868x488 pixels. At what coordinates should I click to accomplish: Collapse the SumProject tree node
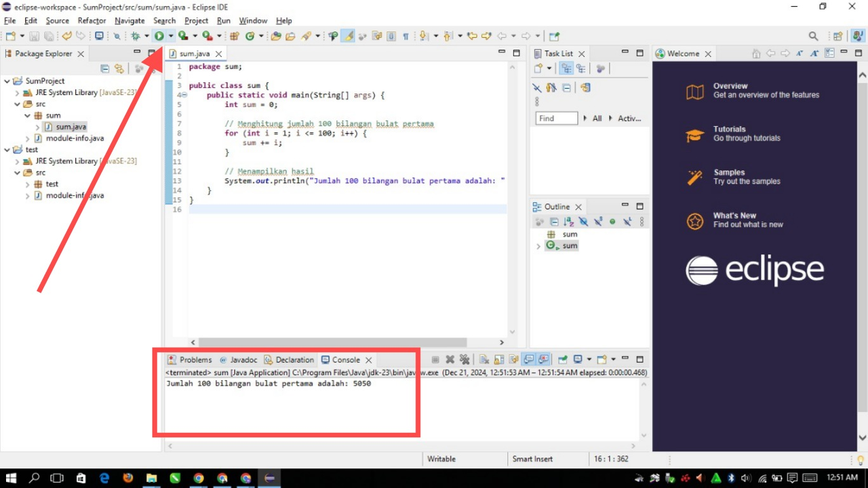[x=7, y=81]
